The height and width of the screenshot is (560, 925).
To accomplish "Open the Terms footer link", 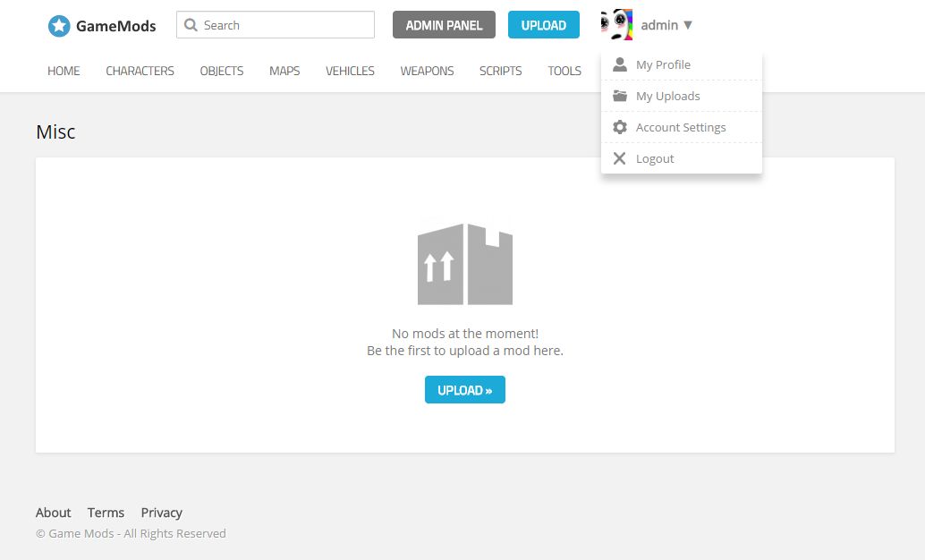I will coord(106,513).
